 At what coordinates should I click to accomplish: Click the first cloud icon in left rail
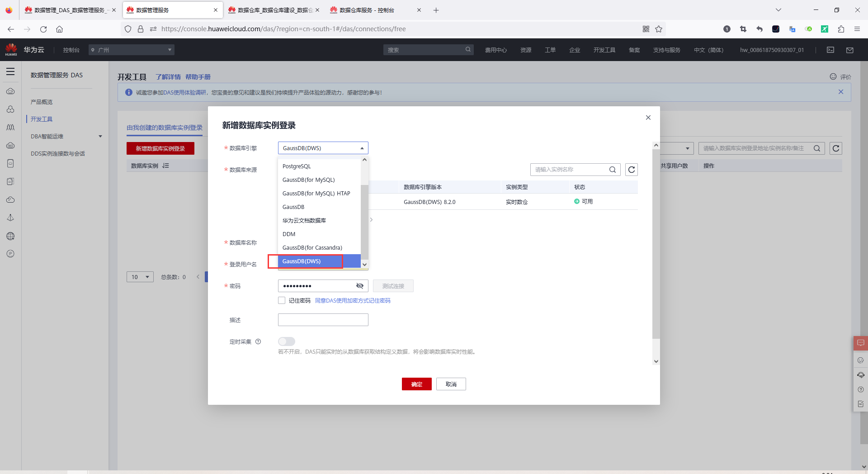pyautogui.click(x=10, y=91)
